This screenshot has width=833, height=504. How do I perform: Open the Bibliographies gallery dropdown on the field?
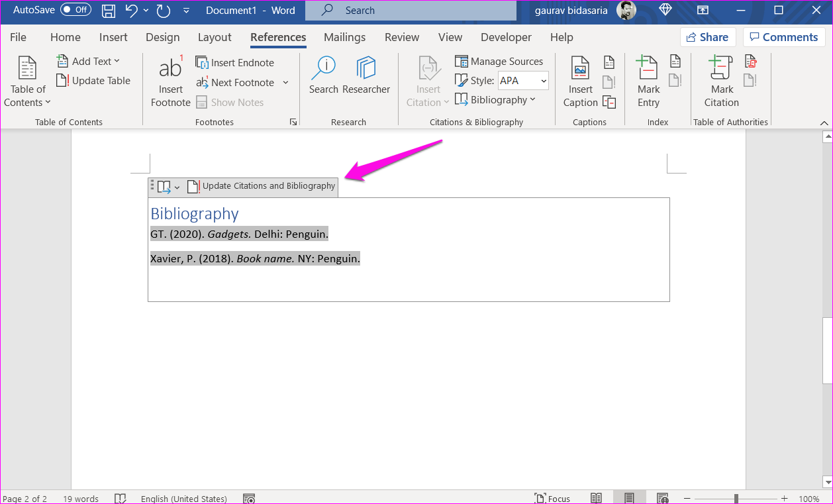tap(168, 187)
